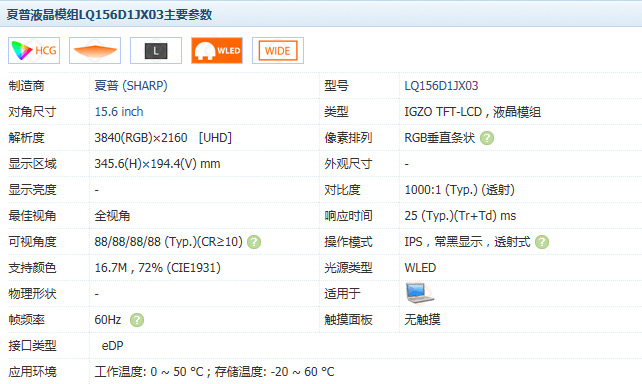Select the 345.6(H)×194.4(V) mm display area value
This screenshot has width=642, height=384.
point(158,164)
